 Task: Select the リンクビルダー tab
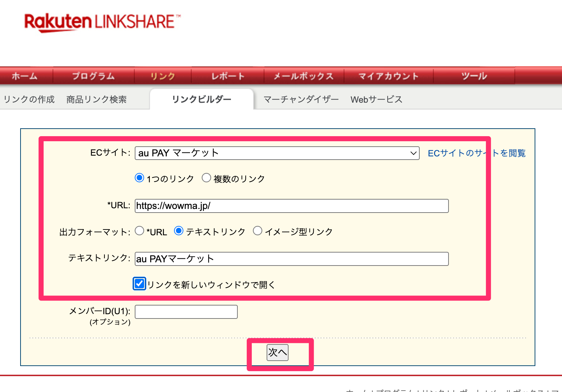coord(202,99)
